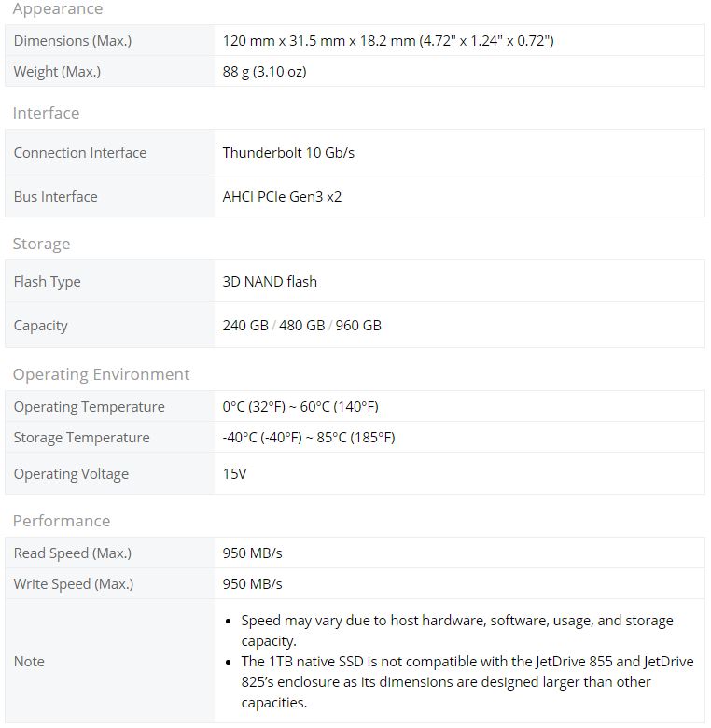Image resolution: width=711 pixels, height=728 pixels.
Task: Click the Storage Temperature label
Action: (x=82, y=438)
